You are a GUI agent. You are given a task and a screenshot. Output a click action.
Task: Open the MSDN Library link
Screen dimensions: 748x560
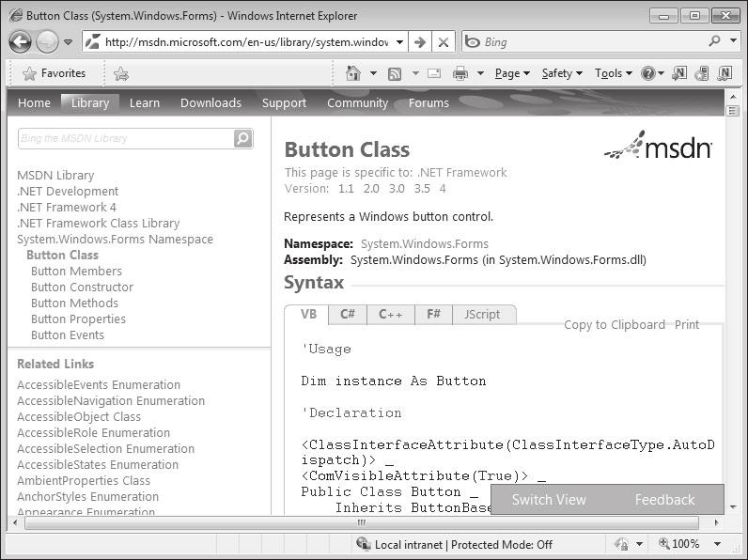point(55,176)
